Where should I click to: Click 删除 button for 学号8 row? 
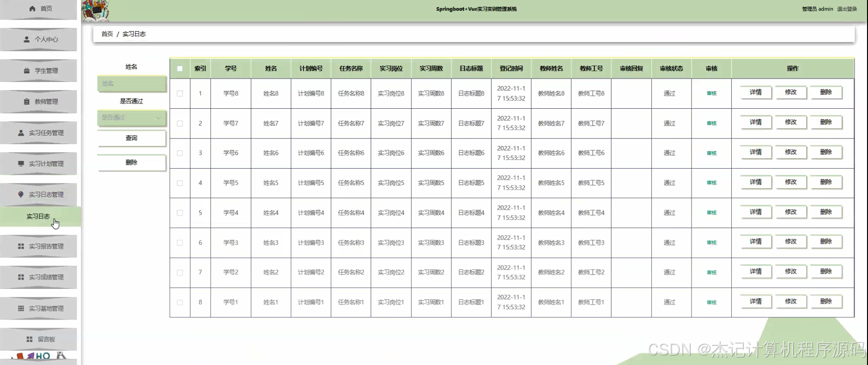point(826,92)
